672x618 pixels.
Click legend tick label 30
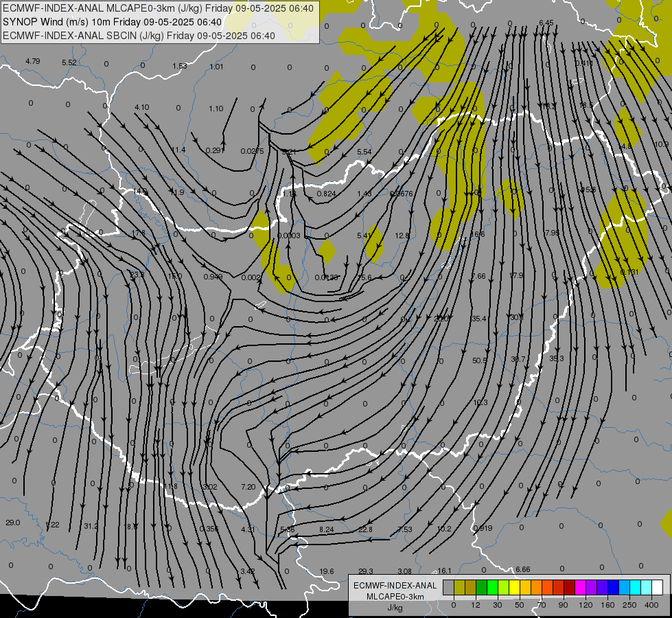click(497, 605)
